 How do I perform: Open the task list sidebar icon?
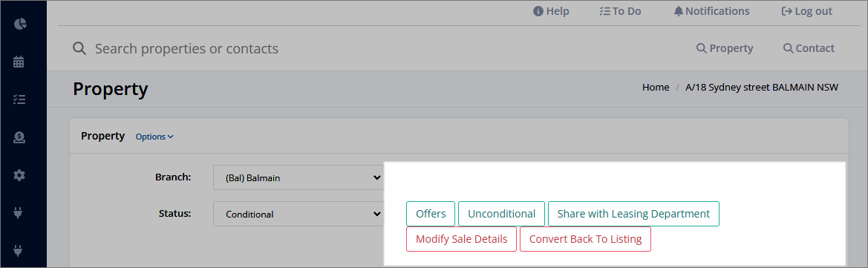point(19,99)
